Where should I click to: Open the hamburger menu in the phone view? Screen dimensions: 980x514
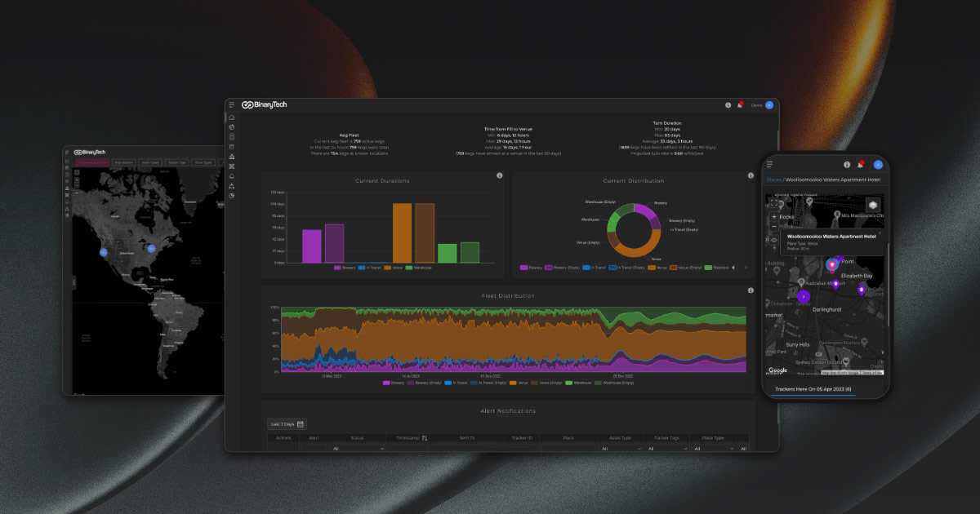[x=769, y=164]
